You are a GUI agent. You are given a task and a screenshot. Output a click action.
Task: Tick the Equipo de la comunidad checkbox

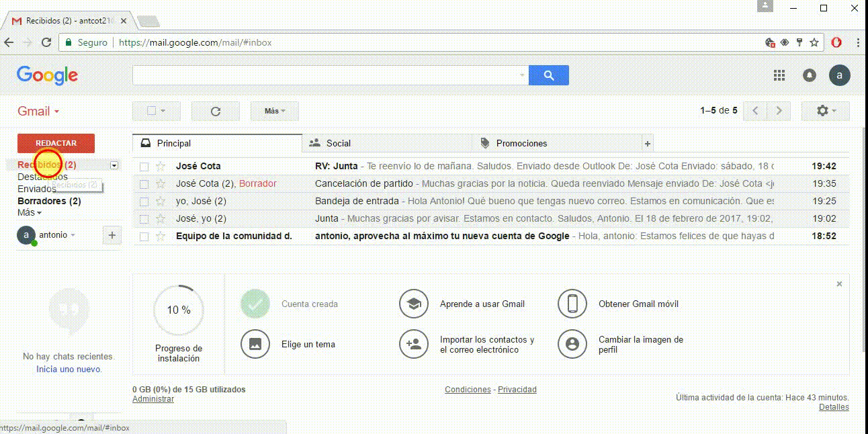pos(144,236)
